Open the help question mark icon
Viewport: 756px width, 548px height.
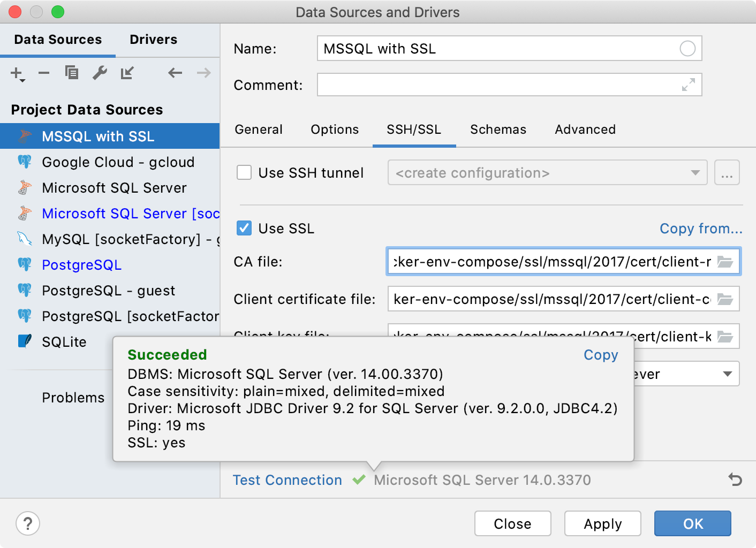pos(28,524)
